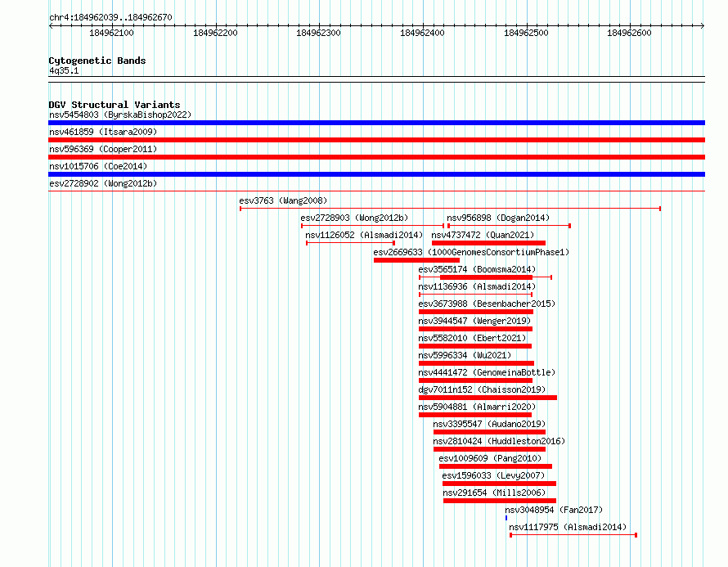Click ruler position 184962100

(x=111, y=33)
